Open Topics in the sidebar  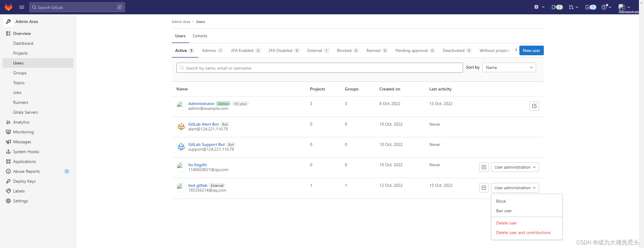[x=38, y=83]
